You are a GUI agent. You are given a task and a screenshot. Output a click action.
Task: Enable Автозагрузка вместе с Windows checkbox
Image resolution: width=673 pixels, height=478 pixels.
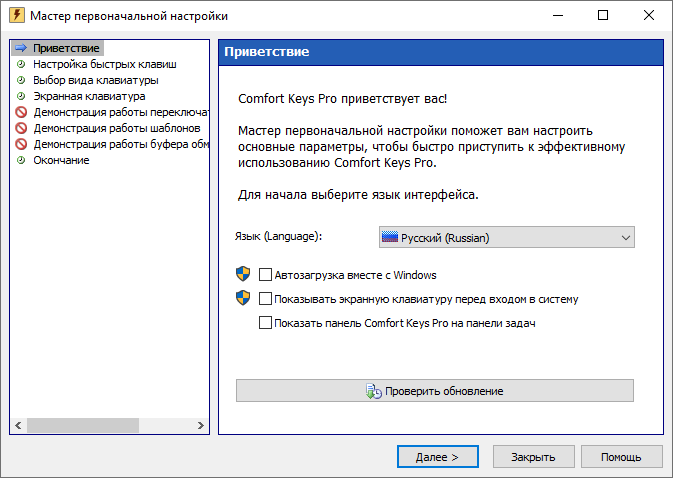click(x=265, y=275)
